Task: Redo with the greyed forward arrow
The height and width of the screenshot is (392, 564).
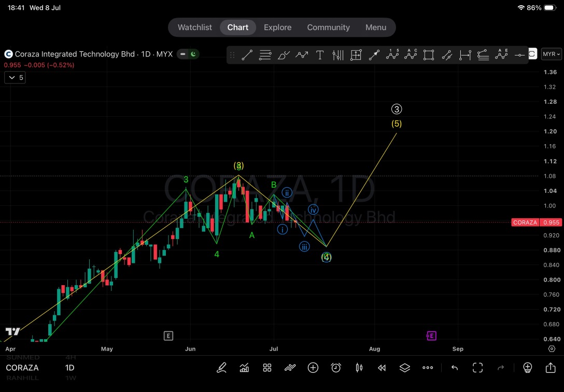Action: (501, 368)
